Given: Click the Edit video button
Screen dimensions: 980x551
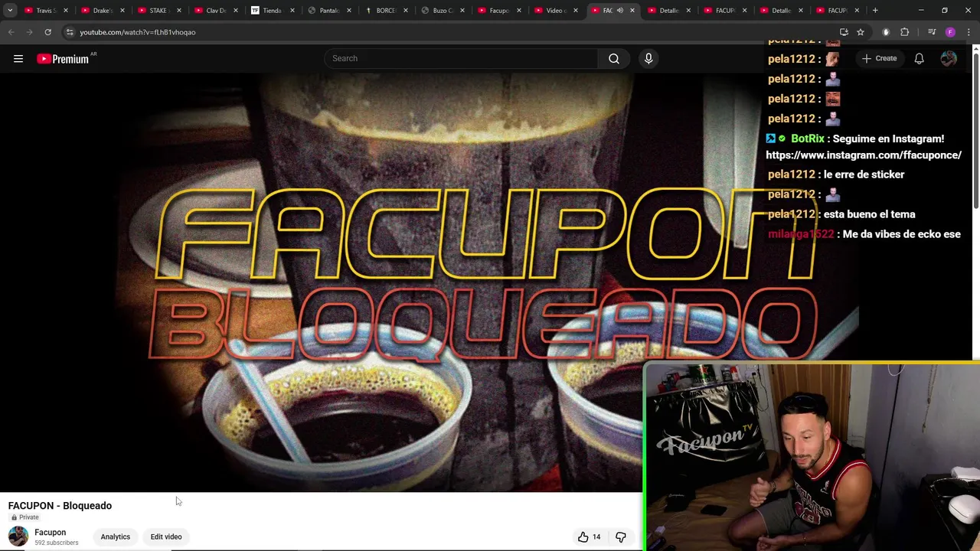Looking at the screenshot, I should (x=166, y=536).
